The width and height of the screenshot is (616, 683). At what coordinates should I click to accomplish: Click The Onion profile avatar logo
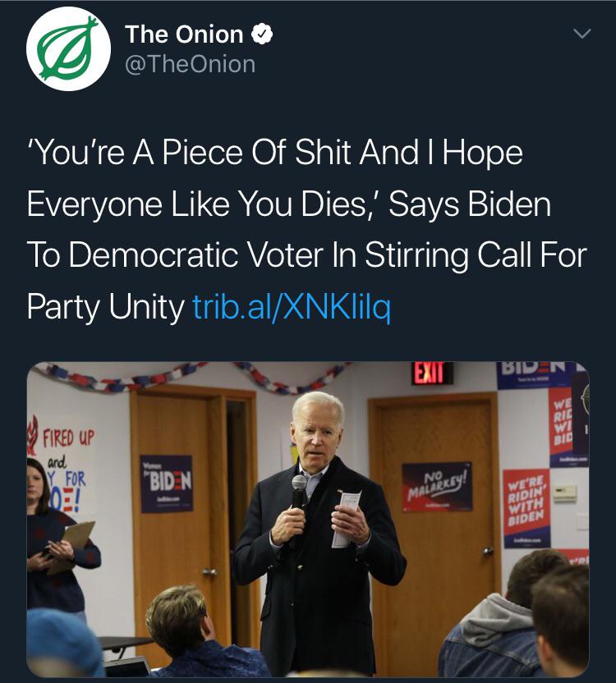(69, 48)
